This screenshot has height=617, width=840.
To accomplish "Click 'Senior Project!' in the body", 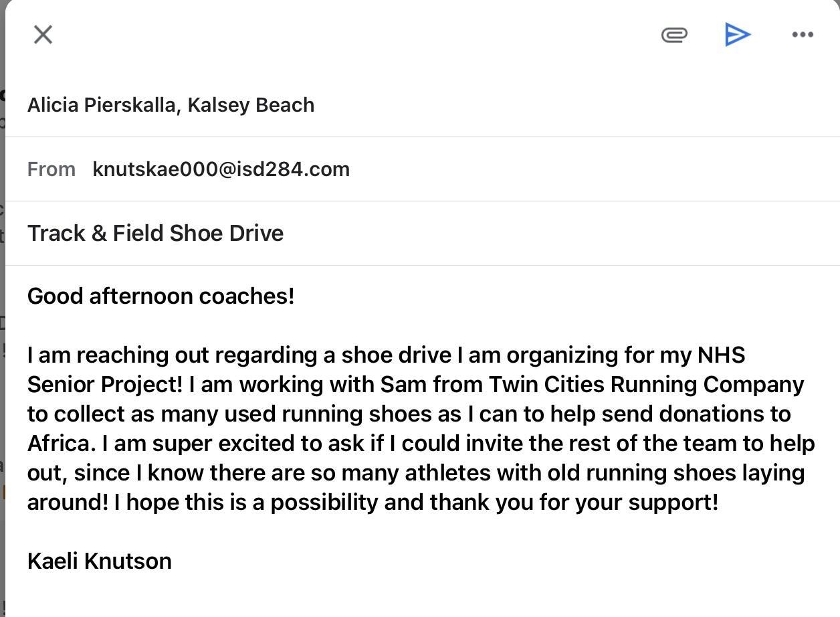I will pos(104,385).
